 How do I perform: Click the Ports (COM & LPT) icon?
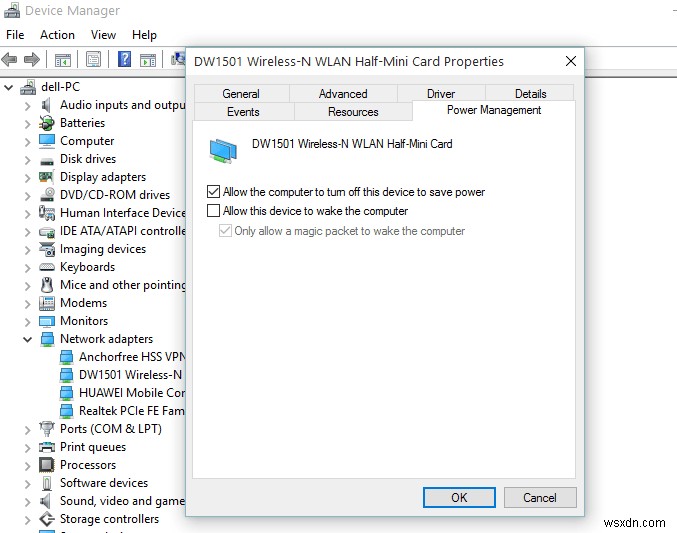coord(46,429)
